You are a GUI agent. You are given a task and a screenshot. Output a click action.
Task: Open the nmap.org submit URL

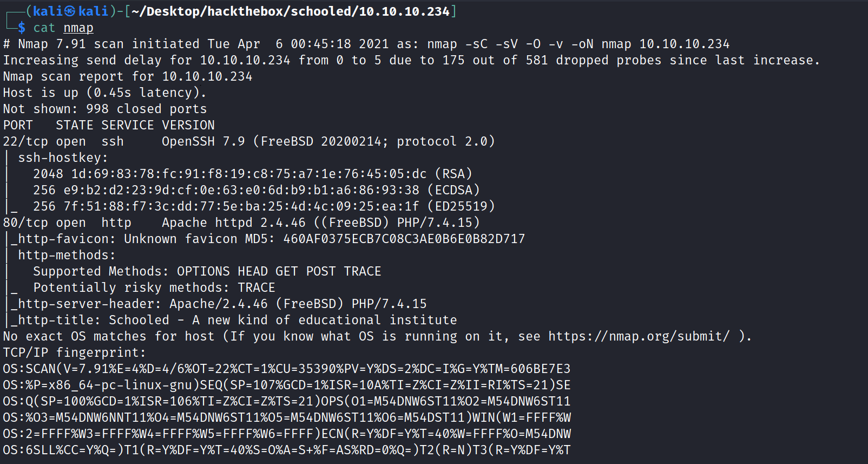pyautogui.click(x=639, y=336)
